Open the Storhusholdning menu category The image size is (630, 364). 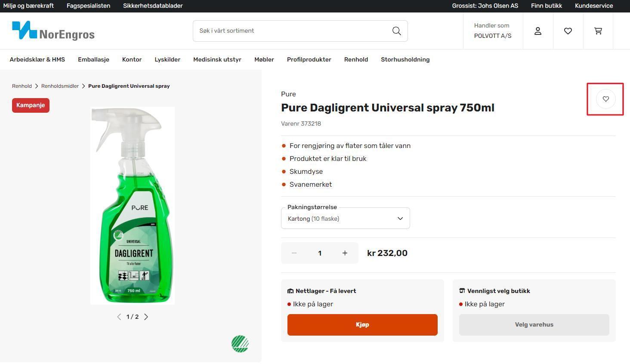[405, 60]
